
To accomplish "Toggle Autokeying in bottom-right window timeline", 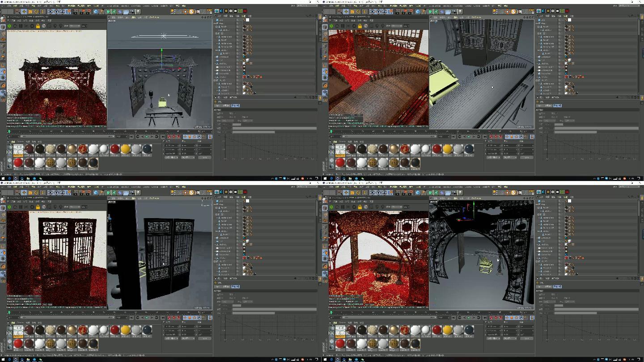I will pyautogui.click(x=496, y=318).
